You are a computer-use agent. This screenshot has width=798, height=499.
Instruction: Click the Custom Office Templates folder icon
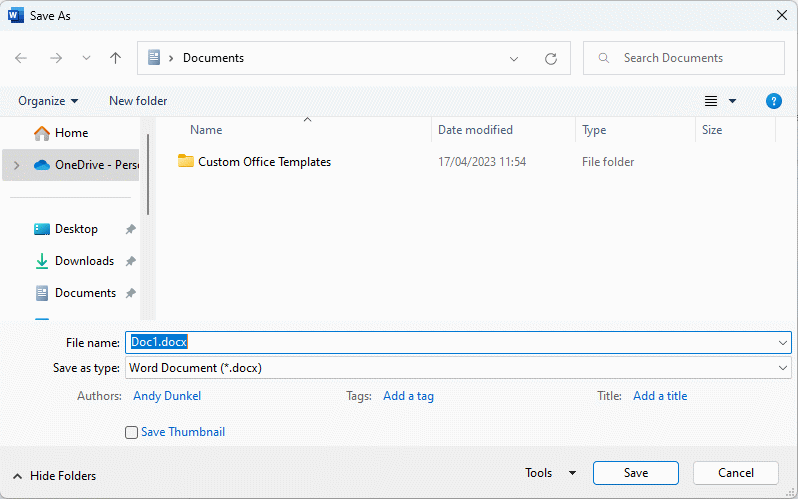tap(186, 161)
